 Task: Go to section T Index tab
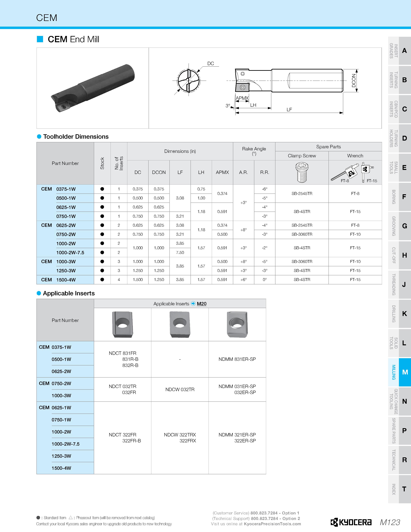pos(399,489)
